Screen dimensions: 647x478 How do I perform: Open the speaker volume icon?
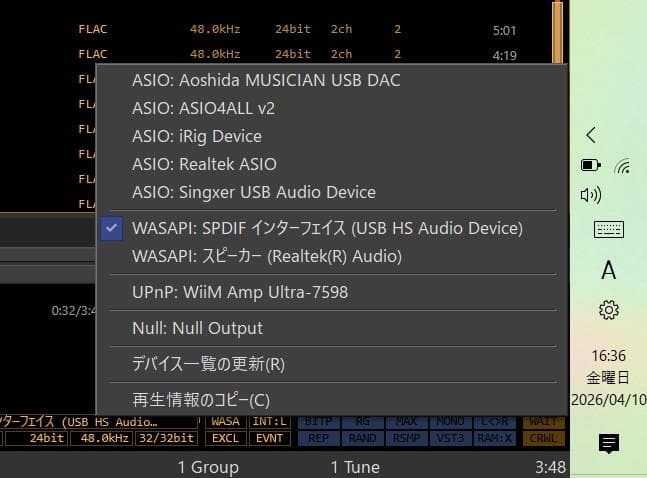tap(591, 194)
